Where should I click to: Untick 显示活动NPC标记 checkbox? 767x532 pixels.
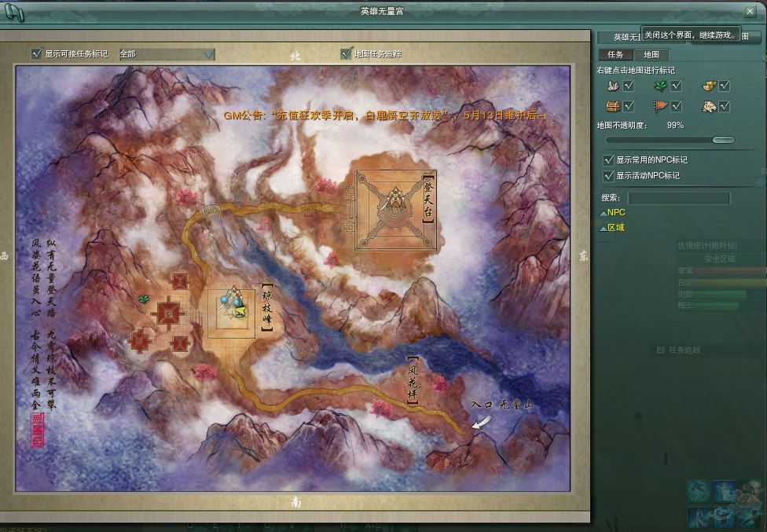coord(607,176)
